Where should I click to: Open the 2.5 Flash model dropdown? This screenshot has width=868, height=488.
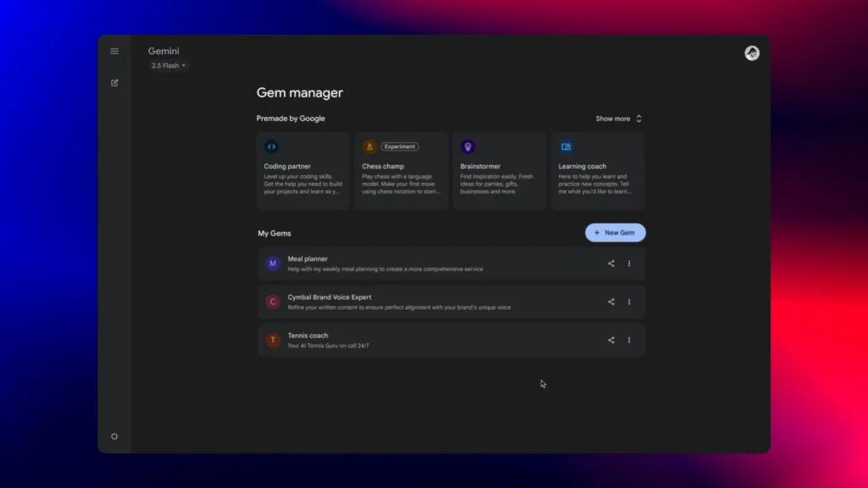tap(169, 65)
